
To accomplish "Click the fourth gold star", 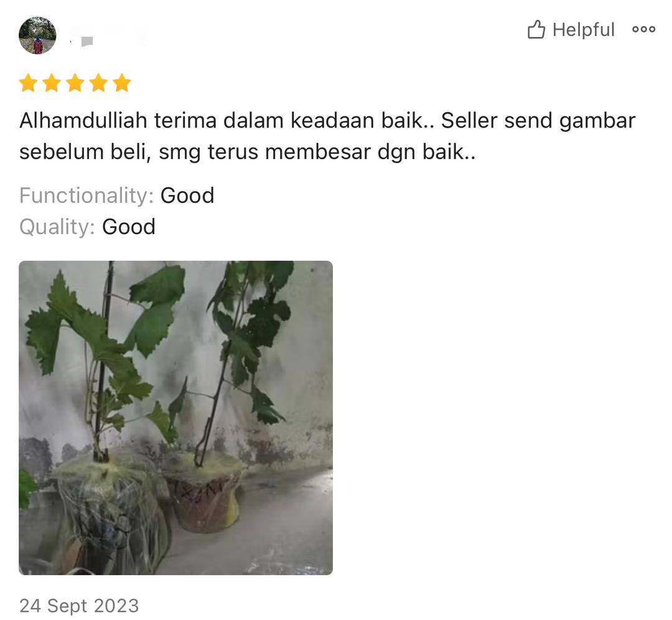I will 98,82.
